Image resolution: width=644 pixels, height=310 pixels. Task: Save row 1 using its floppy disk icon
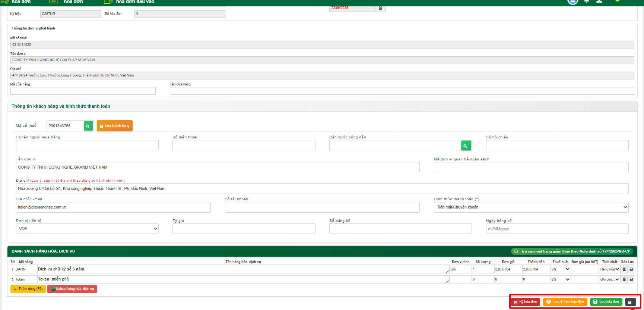click(x=631, y=269)
